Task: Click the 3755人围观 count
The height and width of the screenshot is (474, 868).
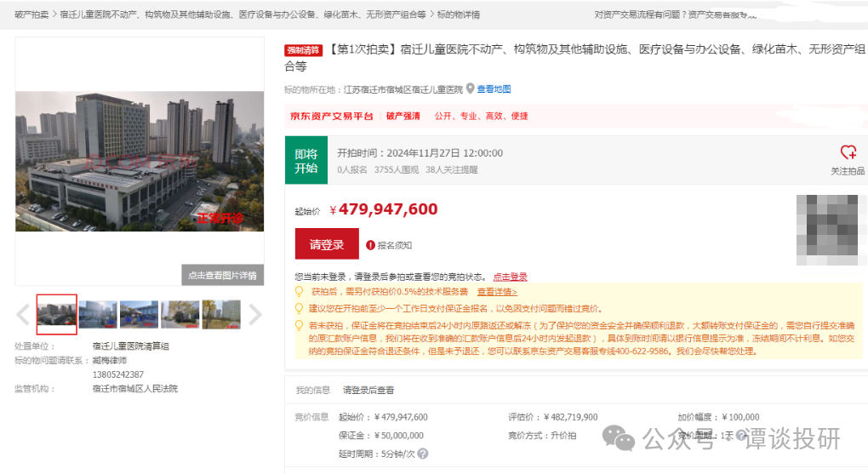Action: pos(397,170)
